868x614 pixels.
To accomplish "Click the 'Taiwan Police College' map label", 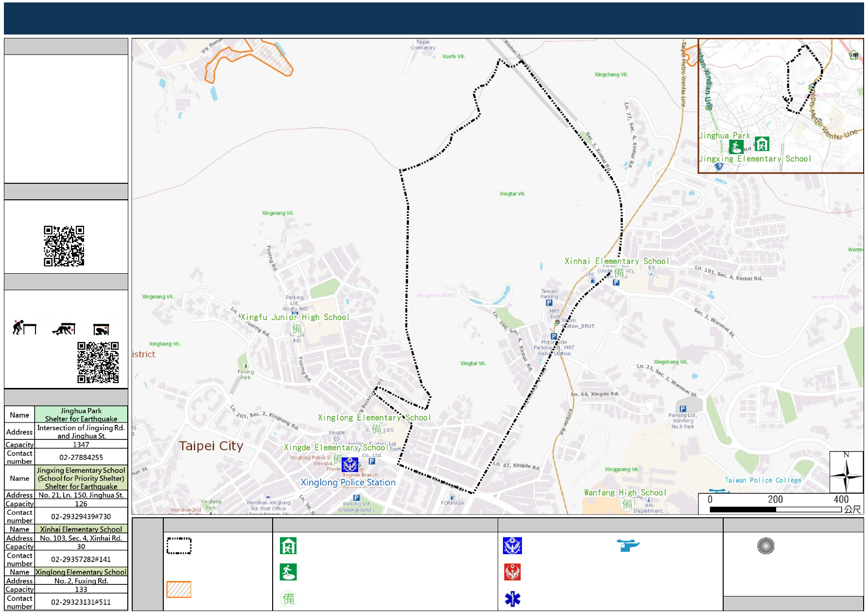I will coord(763,480).
